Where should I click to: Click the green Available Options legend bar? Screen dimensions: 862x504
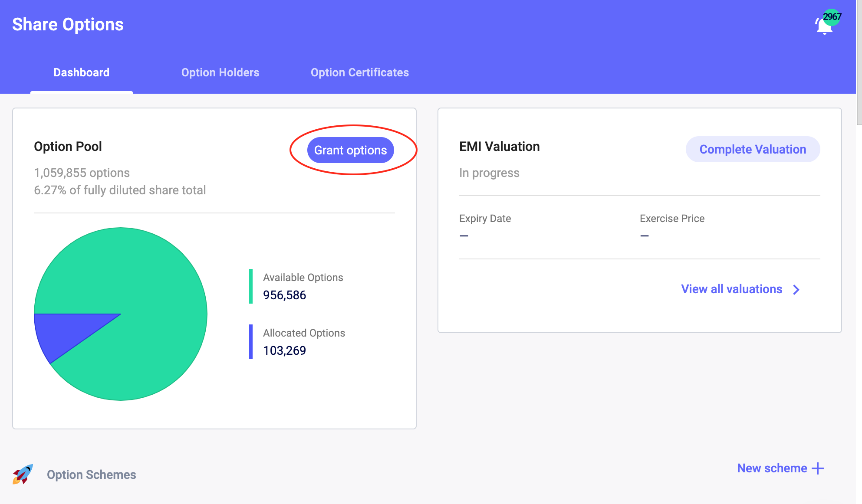tap(251, 286)
